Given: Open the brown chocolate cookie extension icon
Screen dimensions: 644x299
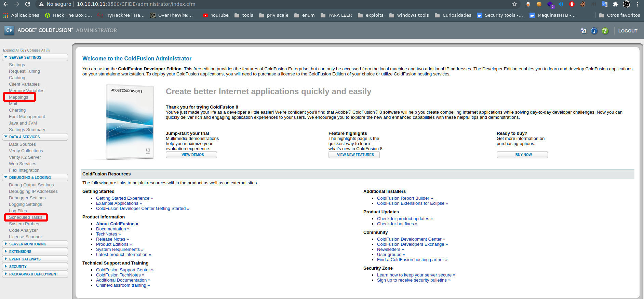Looking at the screenshot, I should point(583,4).
